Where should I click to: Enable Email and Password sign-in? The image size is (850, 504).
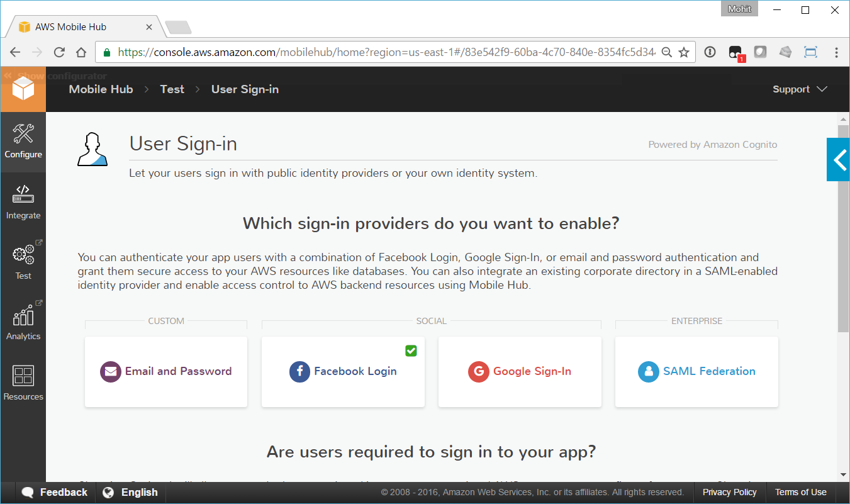(x=165, y=372)
